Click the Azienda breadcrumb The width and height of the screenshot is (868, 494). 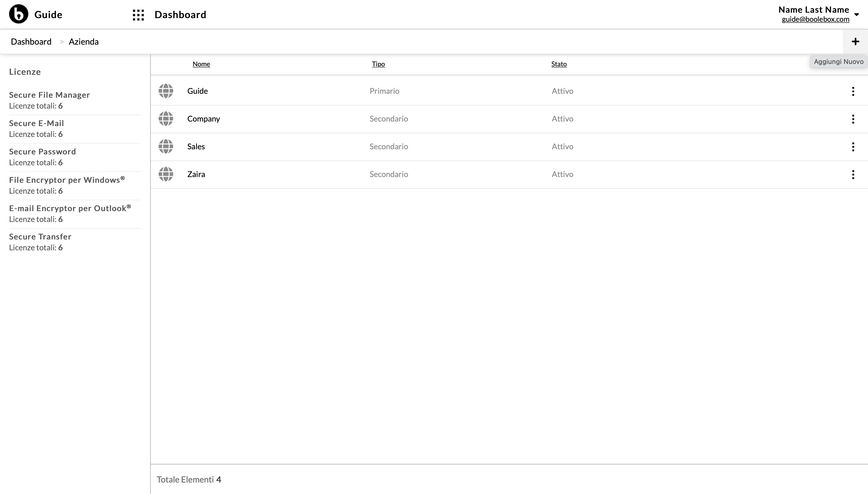[84, 42]
